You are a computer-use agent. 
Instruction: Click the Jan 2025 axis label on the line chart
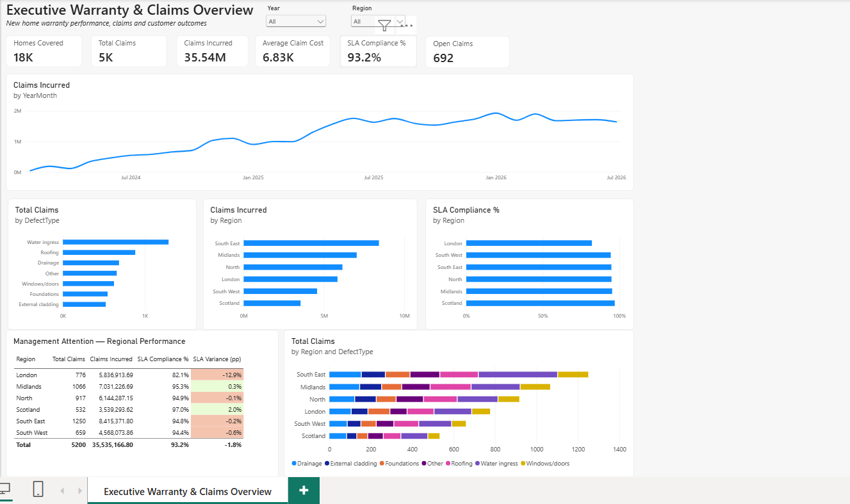(253, 177)
